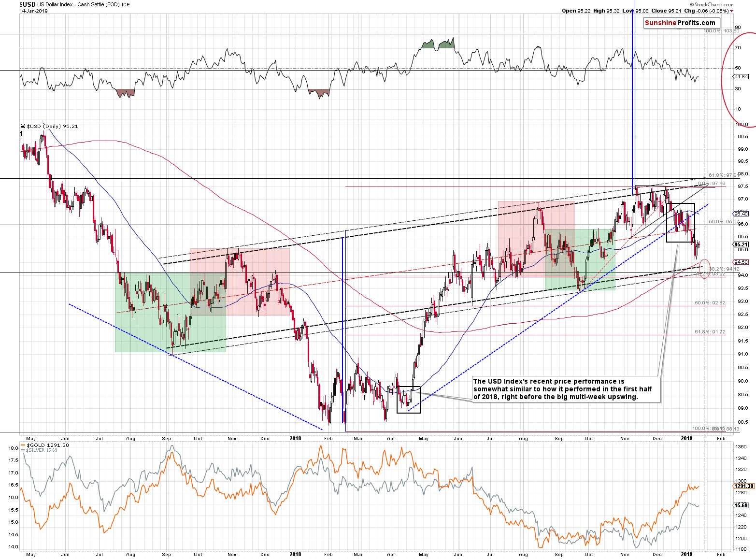Click the USD Index price performance annotation box
Viewport: 756px width, 559px height.
566,389
